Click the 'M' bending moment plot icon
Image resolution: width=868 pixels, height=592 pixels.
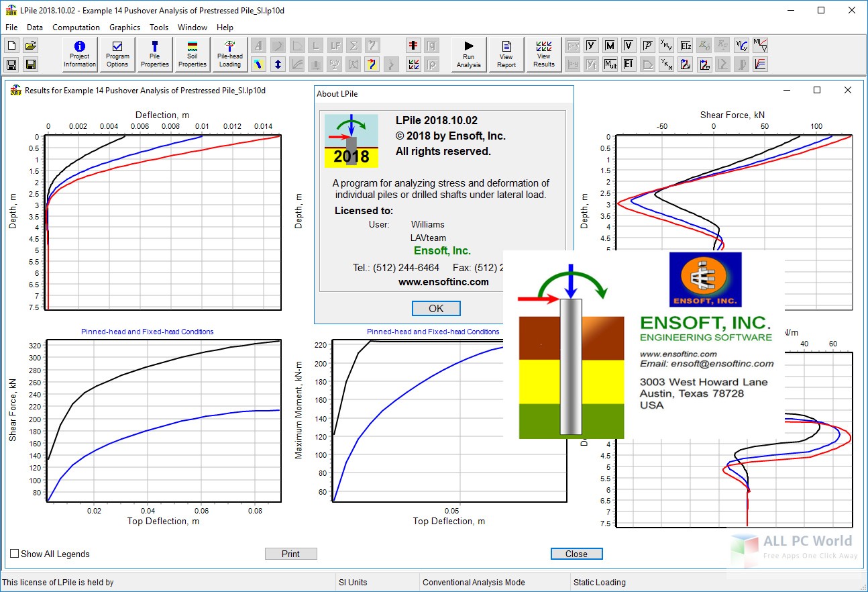(x=610, y=46)
